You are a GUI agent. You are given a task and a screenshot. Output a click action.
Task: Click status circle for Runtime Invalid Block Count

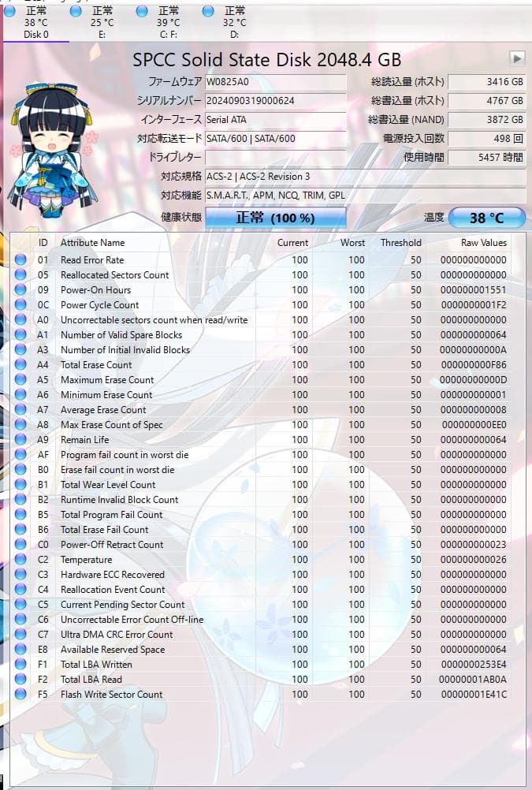point(20,499)
